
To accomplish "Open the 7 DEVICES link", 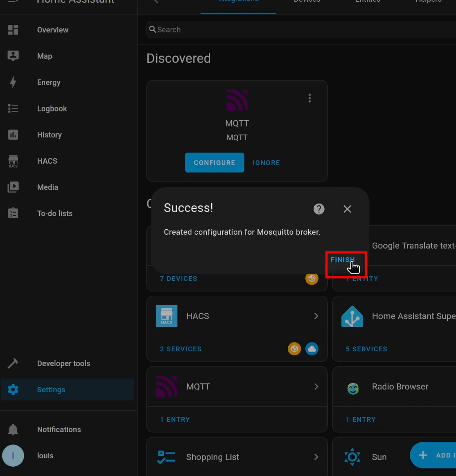I will 178,279.
